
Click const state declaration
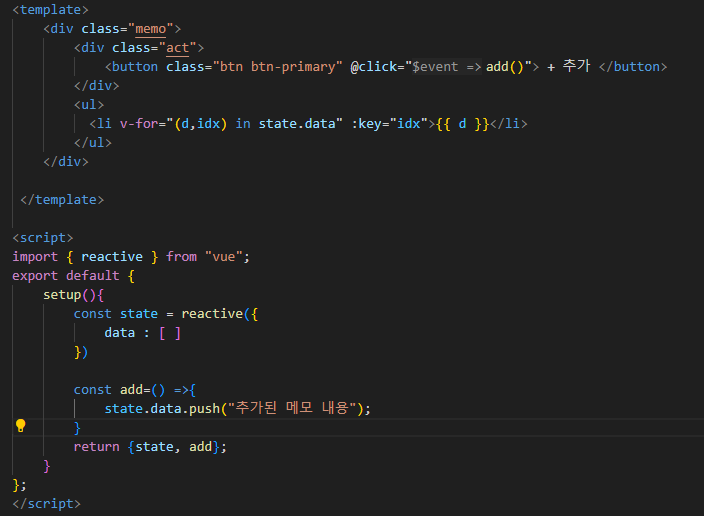[116, 313]
